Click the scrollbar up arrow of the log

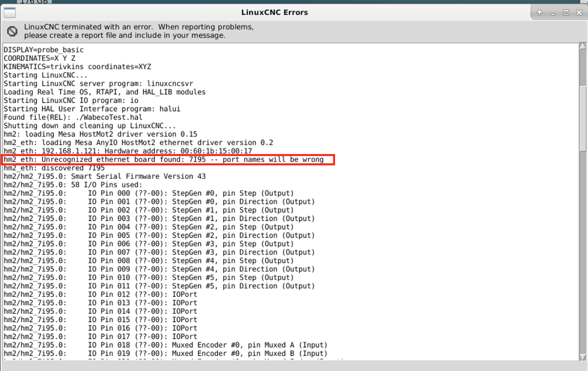pyautogui.click(x=583, y=46)
